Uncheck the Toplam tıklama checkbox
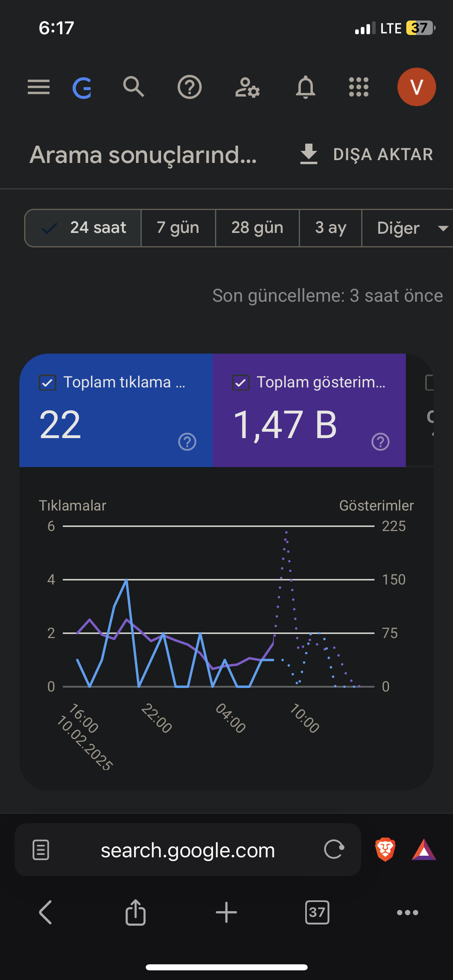This screenshot has height=980, width=453. pos(48,383)
